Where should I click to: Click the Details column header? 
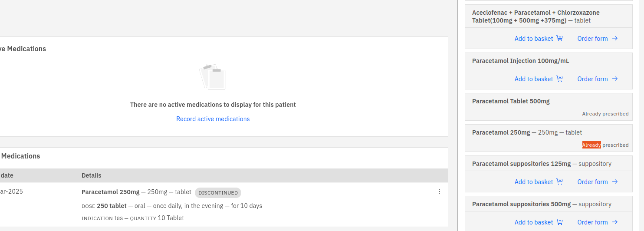click(x=91, y=175)
